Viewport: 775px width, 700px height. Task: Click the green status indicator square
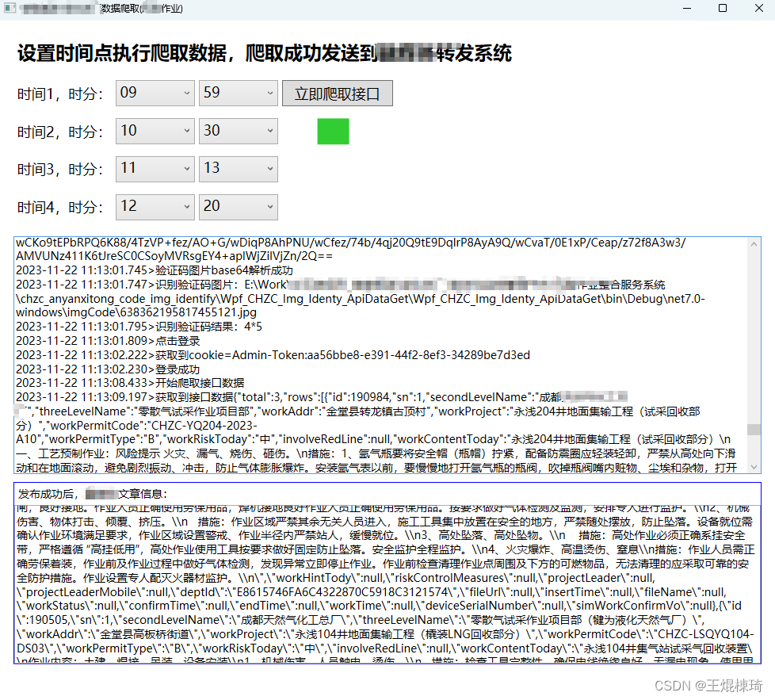point(332,132)
